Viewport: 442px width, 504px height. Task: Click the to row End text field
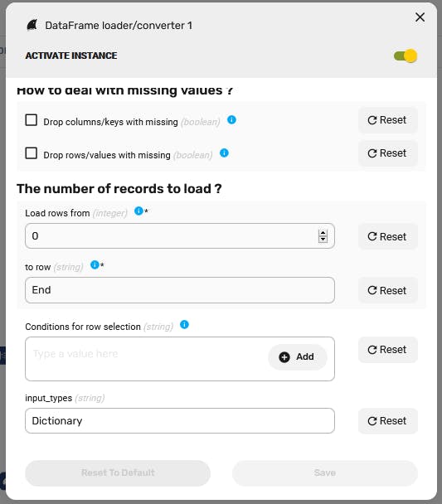pos(180,290)
